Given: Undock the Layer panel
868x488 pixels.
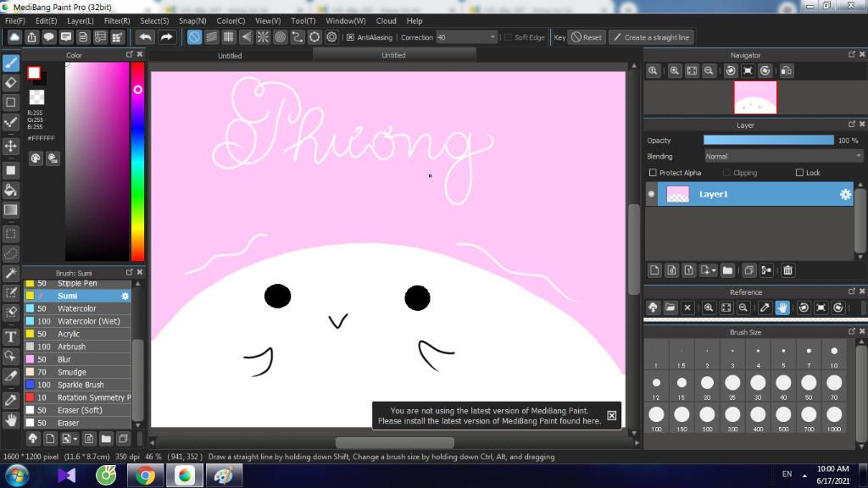Looking at the screenshot, I should tap(851, 124).
